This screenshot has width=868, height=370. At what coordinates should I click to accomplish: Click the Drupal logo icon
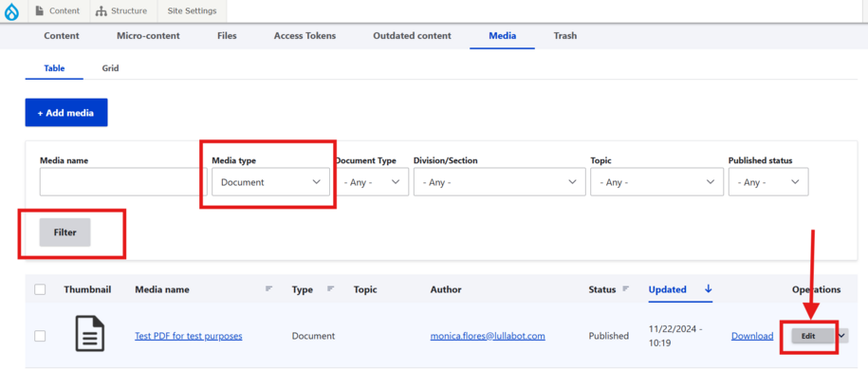point(10,11)
